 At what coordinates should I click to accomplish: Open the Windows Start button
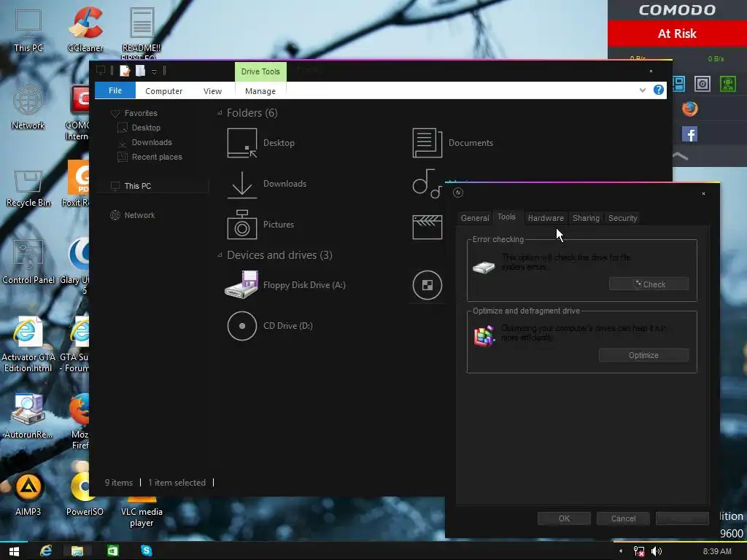click(14, 551)
